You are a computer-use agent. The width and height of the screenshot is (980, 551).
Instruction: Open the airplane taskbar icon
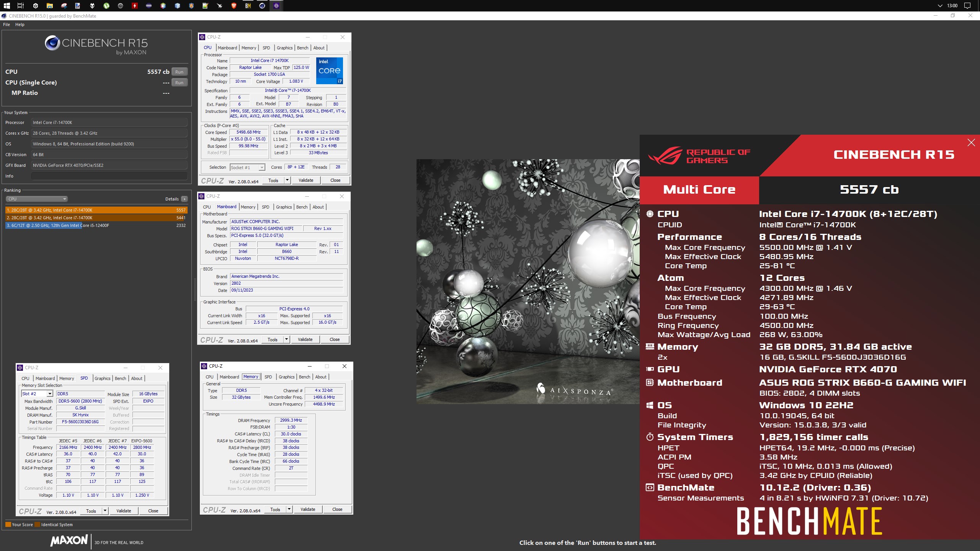(x=220, y=6)
